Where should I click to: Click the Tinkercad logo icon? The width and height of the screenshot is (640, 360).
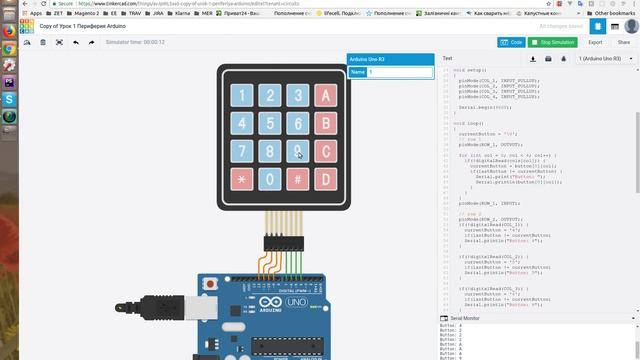click(x=27, y=26)
